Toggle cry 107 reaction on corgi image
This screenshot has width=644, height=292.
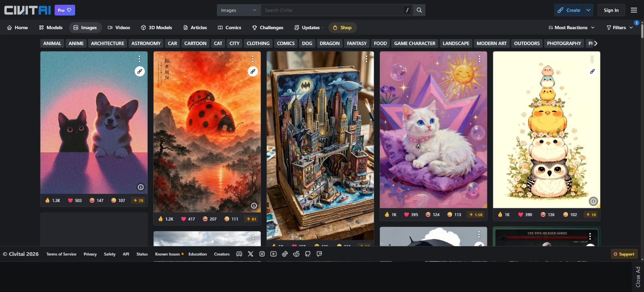pyautogui.click(x=118, y=200)
